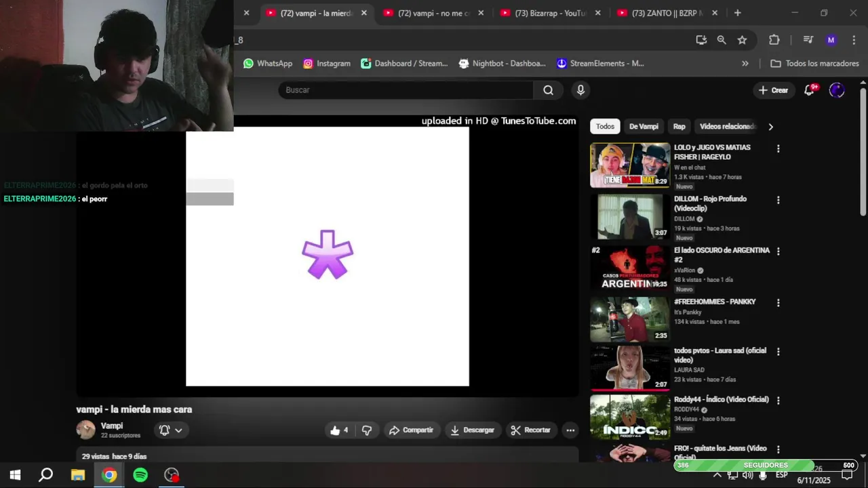The image size is (868, 488).
Task: Click the #FREEHOMMIES - PANKKY video title
Action: pos(715,302)
